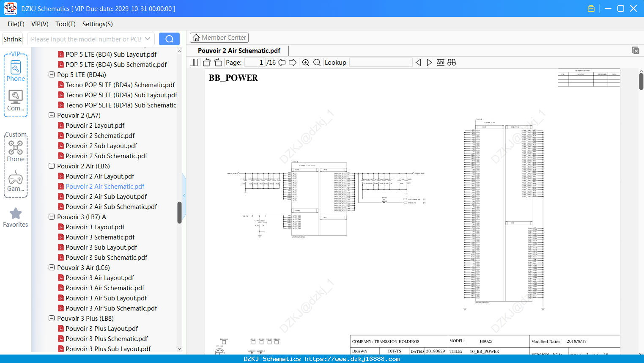Viewport: 644px width, 363px height.
Task: Jump to previous lookup result
Action: [418, 62]
